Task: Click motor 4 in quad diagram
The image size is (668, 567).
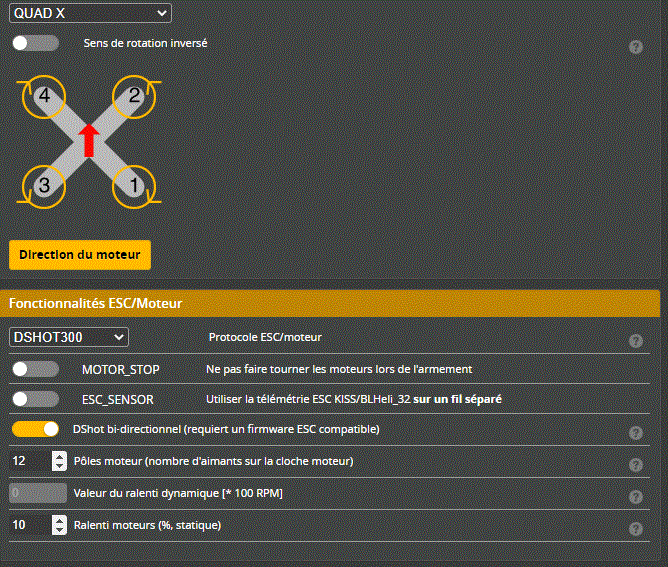Action: [43, 96]
